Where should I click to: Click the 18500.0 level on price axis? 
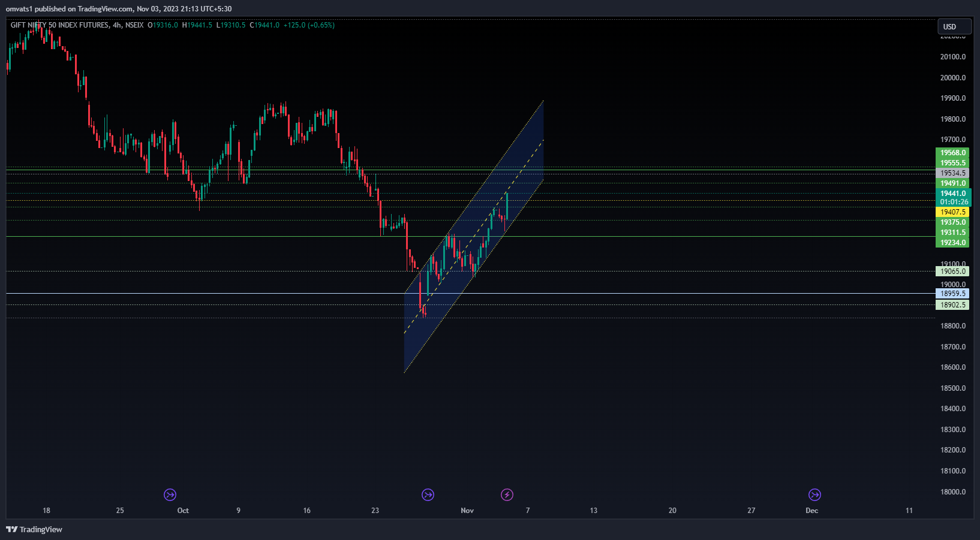953,388
